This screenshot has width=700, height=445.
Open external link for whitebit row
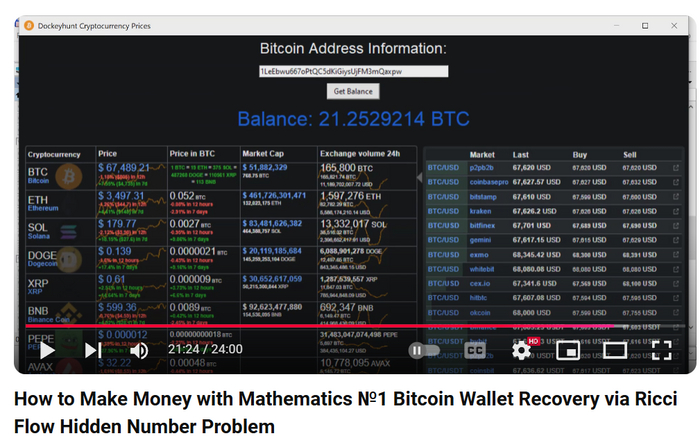point(676,269)
